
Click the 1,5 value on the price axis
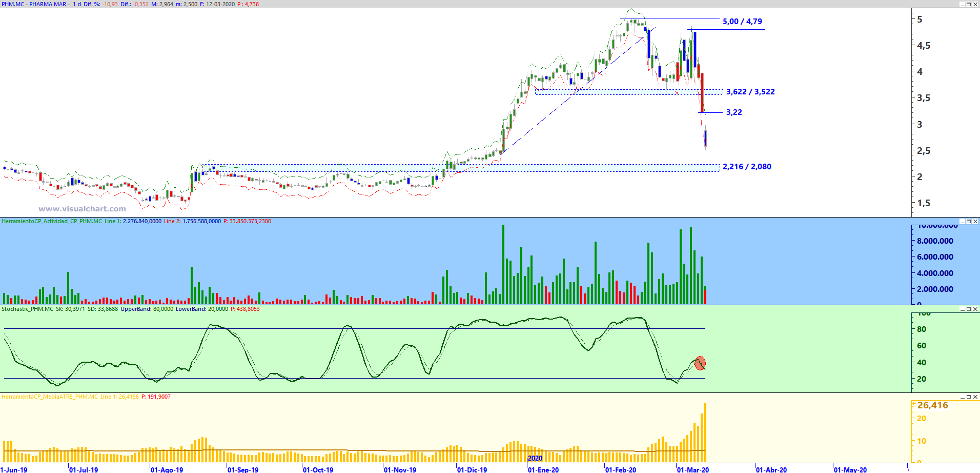pos(924,203)
